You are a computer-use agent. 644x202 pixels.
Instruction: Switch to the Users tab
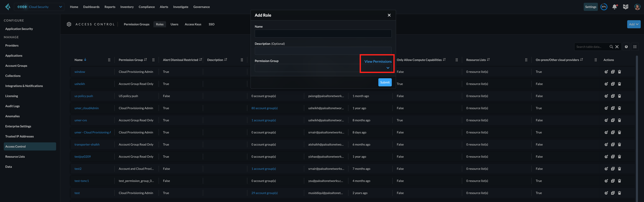point(174,24)
